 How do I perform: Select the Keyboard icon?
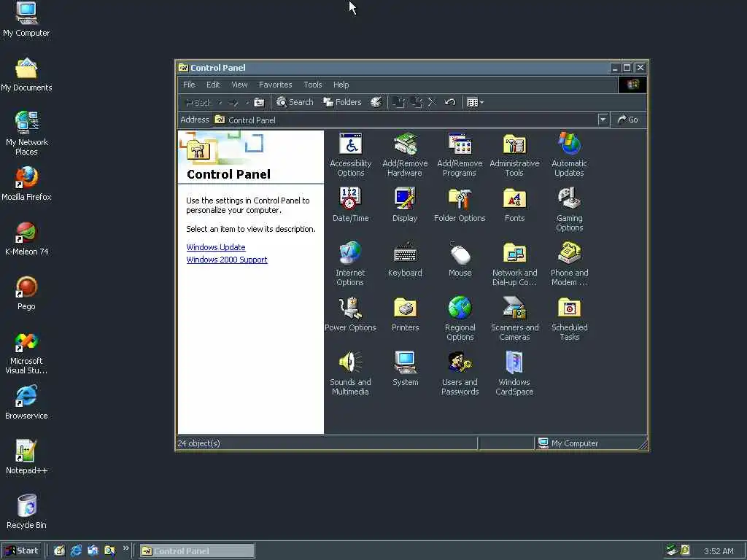405,260
